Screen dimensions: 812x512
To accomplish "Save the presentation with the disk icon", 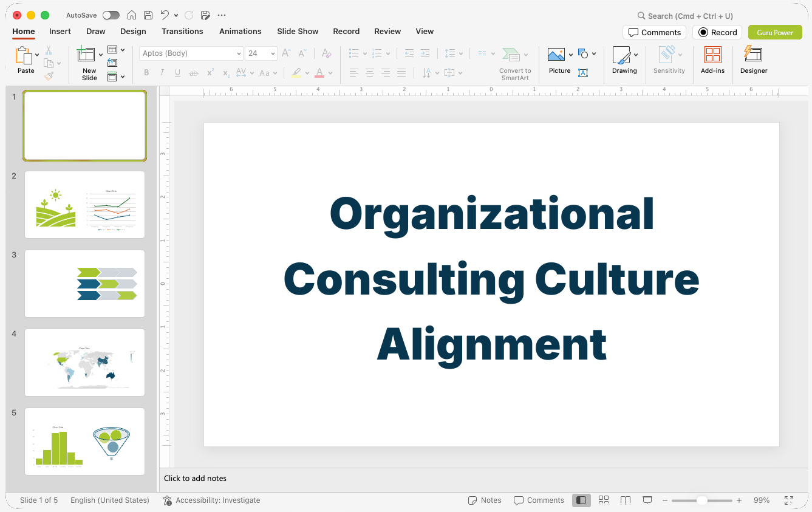I will click(148, 15).
